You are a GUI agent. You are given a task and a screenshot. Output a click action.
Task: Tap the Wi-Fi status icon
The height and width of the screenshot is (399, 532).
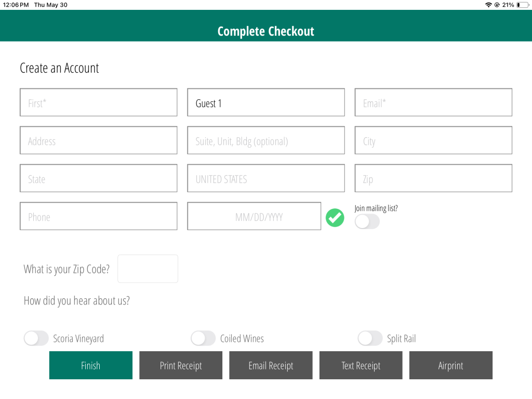pyautogui.click(x=488, y=5)
